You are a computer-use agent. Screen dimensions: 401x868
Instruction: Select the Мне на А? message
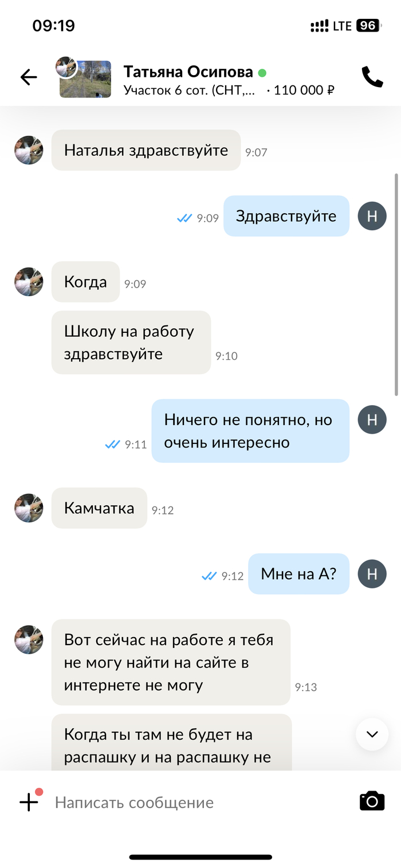[298, 574]
